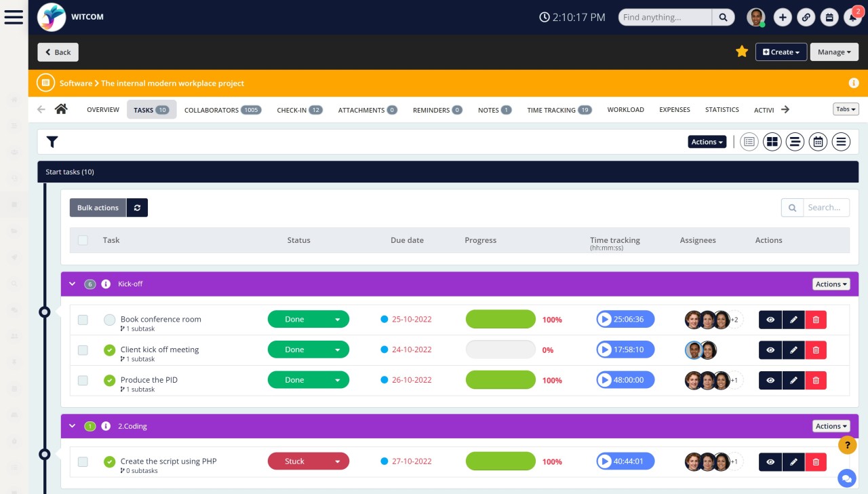Delete the Produce the PID task

tap(816, 380)
